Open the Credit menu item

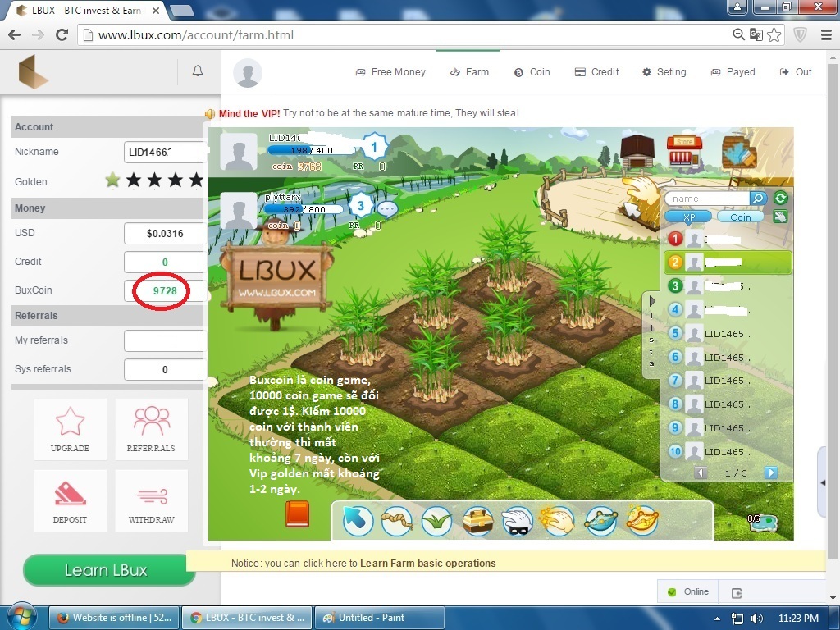coord(596,72)
